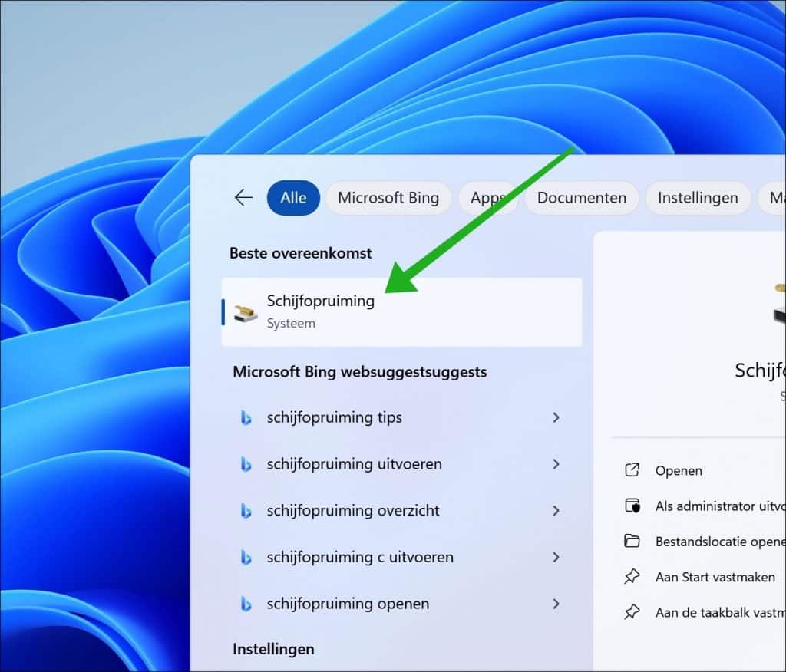Switch to the Microsoft Bing filter
Screen dimensions: 786x672
point(388,197)
